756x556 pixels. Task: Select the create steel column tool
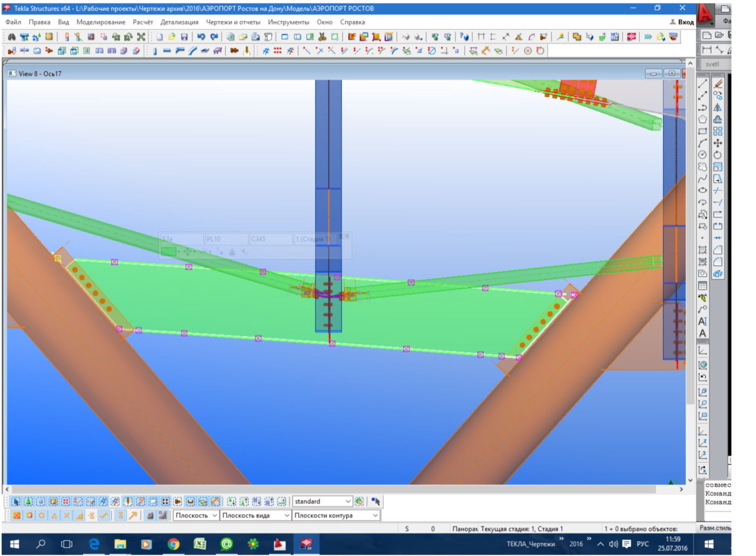point(154,51)
